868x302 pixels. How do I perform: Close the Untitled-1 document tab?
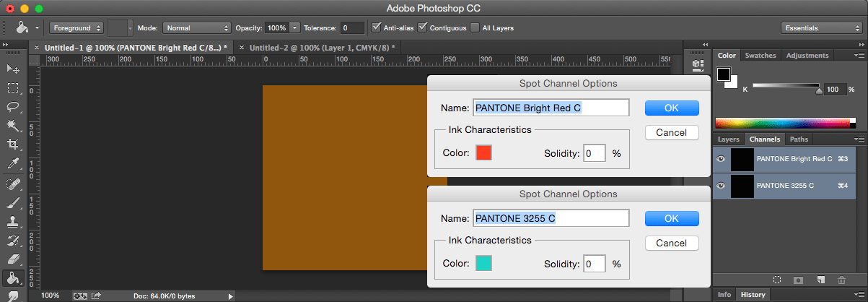(x=37, y=47)
